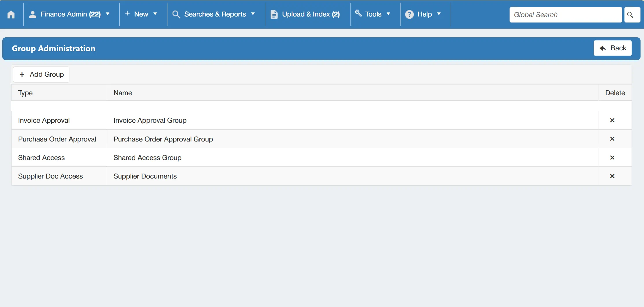644x307 pixels.
Task: Select the Invoice Approval type cell
Action: pos(59,120)
